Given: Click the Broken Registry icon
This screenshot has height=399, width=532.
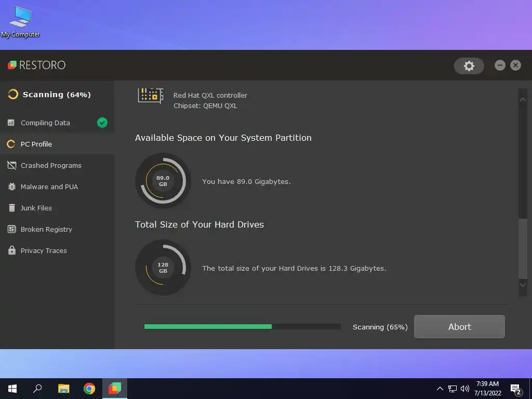Looking at the screenshot, I should click(12, 229).
